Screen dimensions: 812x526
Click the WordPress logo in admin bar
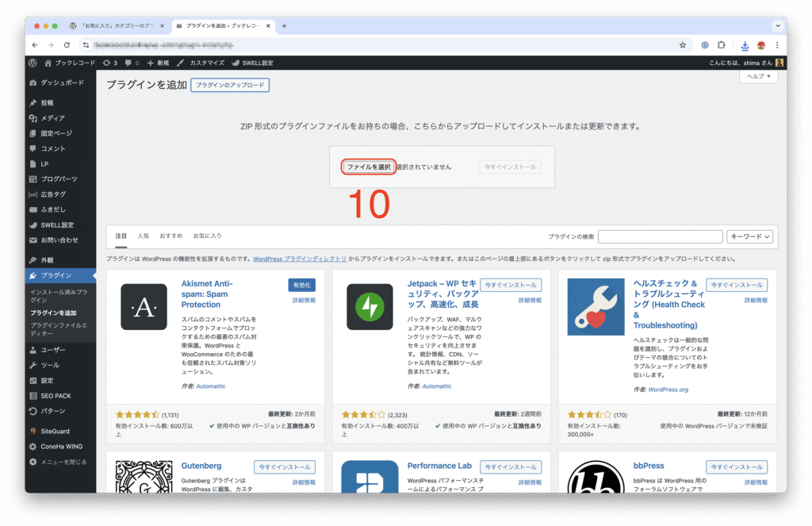[33, 63]
